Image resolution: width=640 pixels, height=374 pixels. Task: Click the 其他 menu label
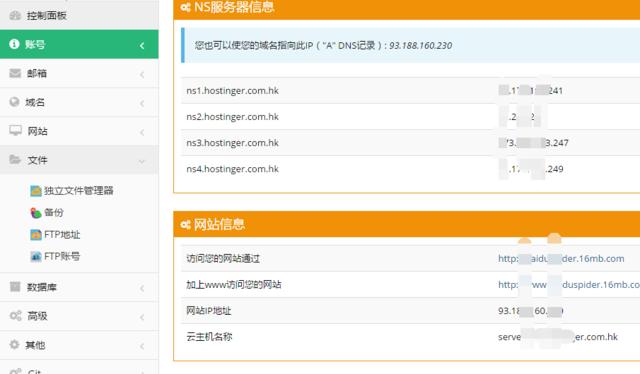[x=35, y=345]
